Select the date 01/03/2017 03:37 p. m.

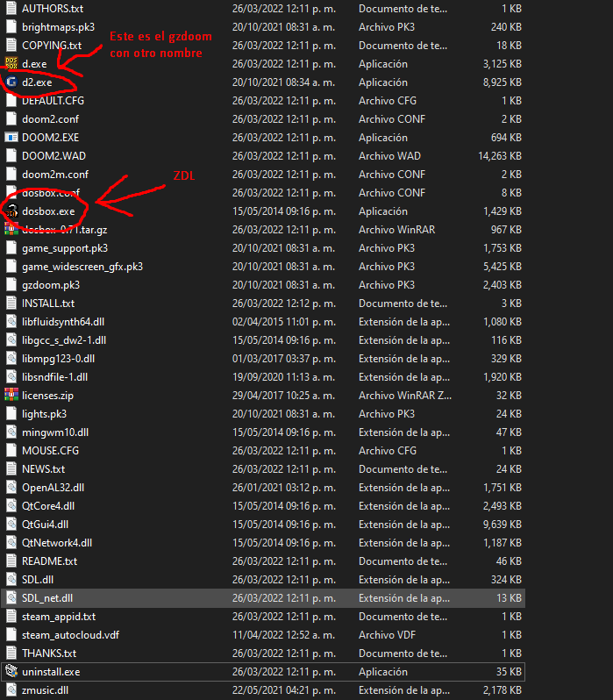pos(284,359)
